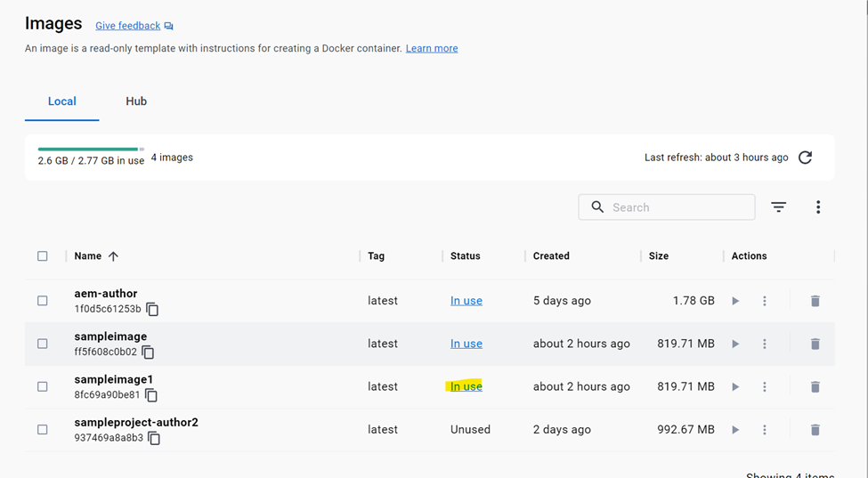Expand sampleproject-author2 more actions menu

pyautogui.click(x=765, y=430)
